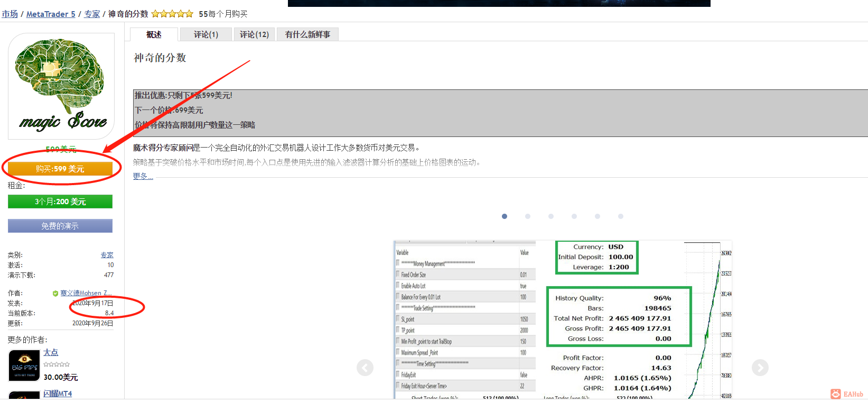Click the update date 2020年9月26日
This screenshot has height=402, width=868.
(93, 323)
